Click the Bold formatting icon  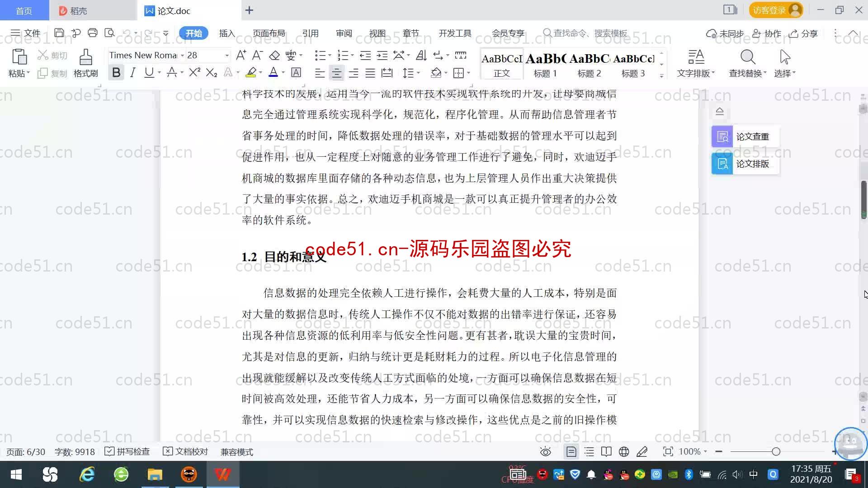(x=116, y=73)
